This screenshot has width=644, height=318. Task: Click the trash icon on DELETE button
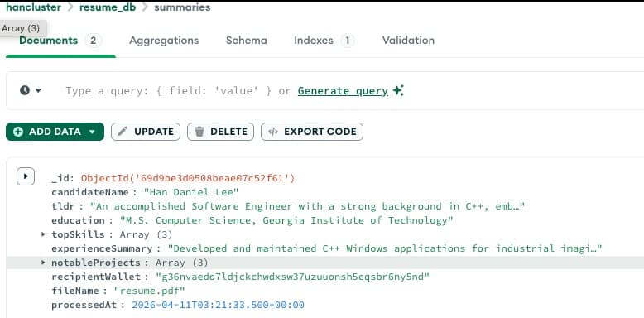point(199,132)
